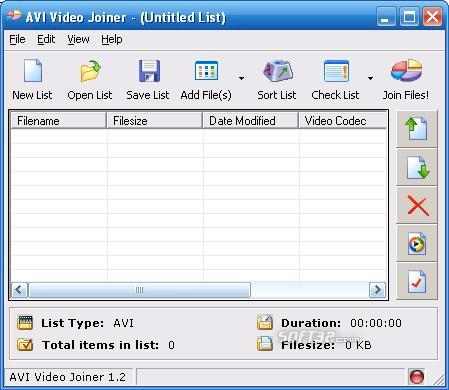Click the horizontal scrollbar thumb
This screenshot has height=390, width=449.
pyautogui.click(x=139, y=290)
